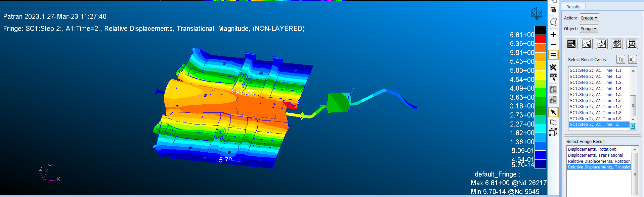Screen dimensions: 644x197
Task: Open the Animation Options film icon
Action: point(632,44)
